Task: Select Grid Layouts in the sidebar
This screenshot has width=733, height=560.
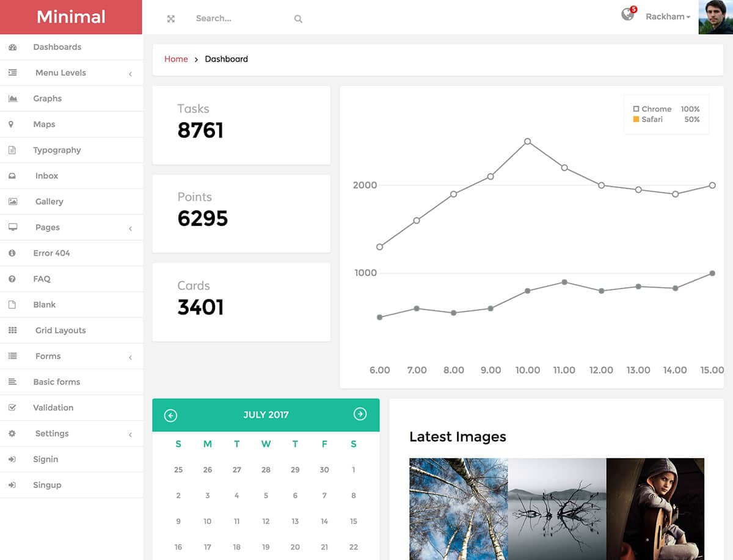Action: click(60, 330)
